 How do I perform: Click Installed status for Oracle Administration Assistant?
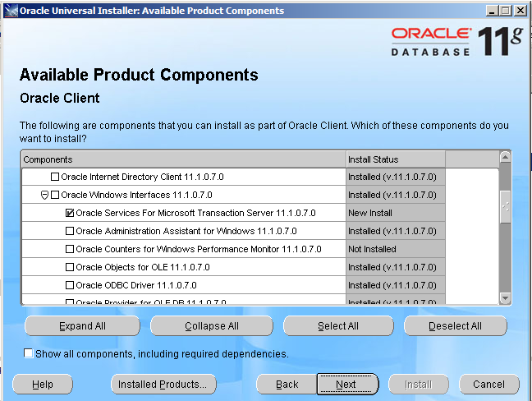click(x=396, y=231)
